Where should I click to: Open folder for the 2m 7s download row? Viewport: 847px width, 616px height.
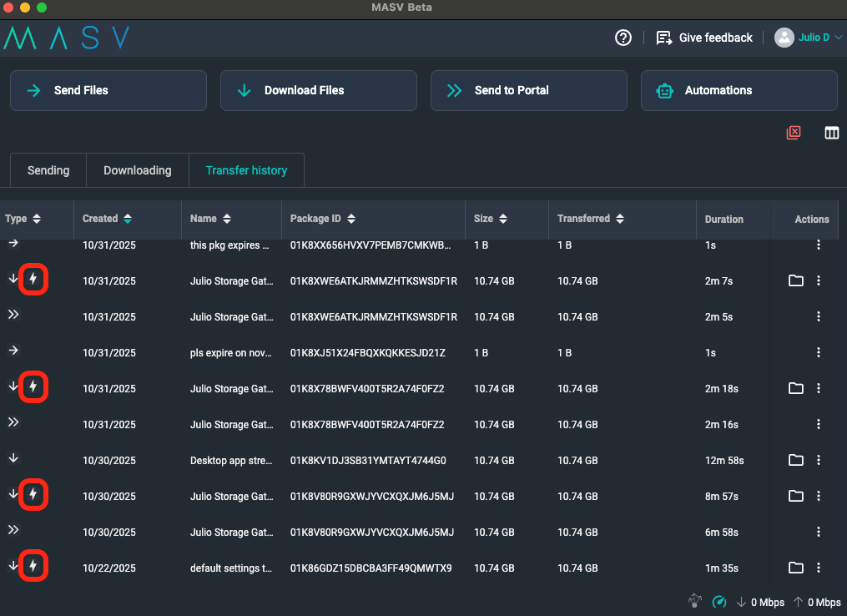(x=796, y=280)
